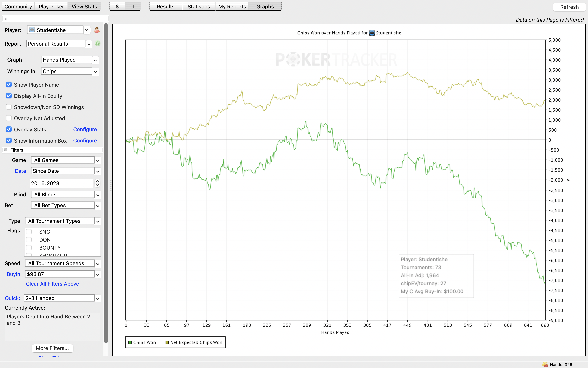Click the Date filter label link
Viewport: 588px width, 368px height.
[20, 171]
